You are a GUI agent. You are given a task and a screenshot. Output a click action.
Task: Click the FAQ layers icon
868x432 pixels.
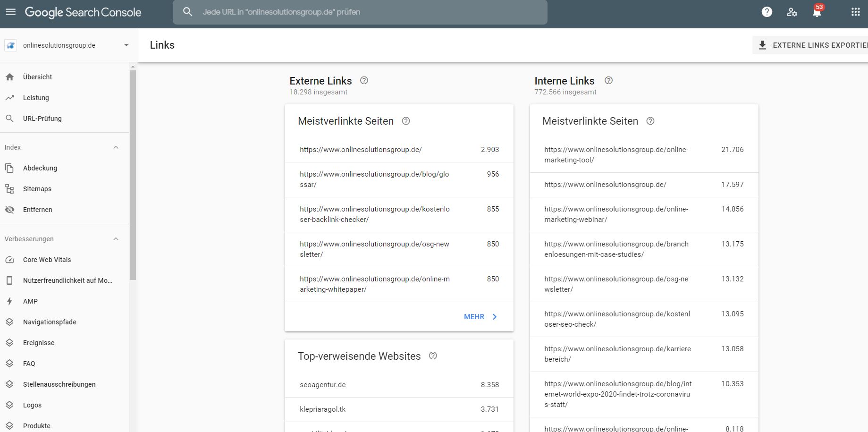[x=9, y=364]
